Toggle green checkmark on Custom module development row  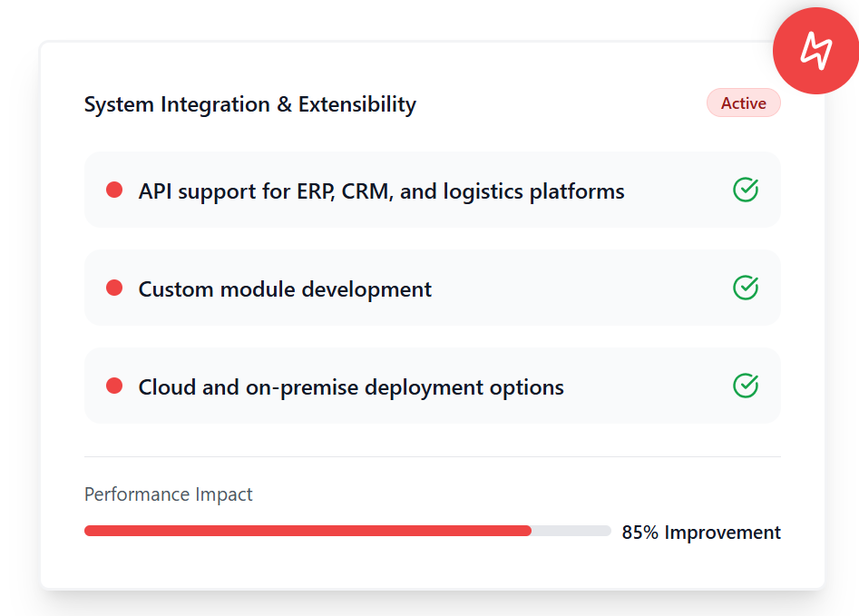pos(745,288)
